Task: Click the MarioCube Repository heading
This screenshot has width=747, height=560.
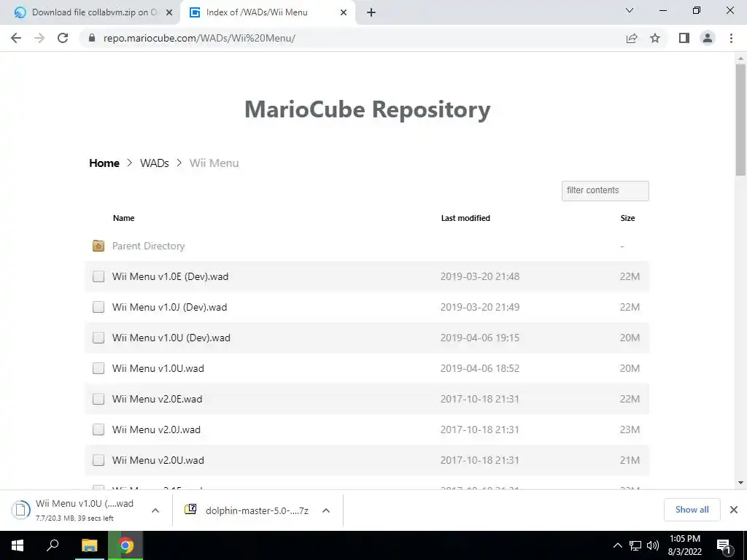Action: point(368,109)
